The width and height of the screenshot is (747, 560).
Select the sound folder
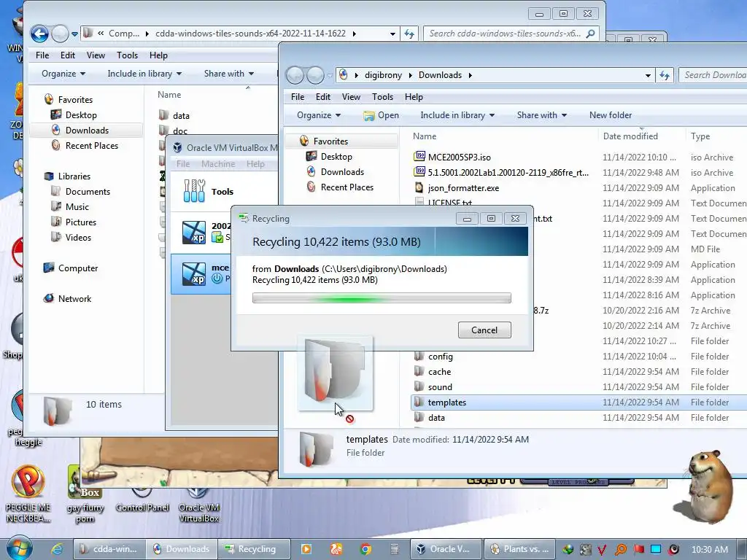click(x=440, y=386)
